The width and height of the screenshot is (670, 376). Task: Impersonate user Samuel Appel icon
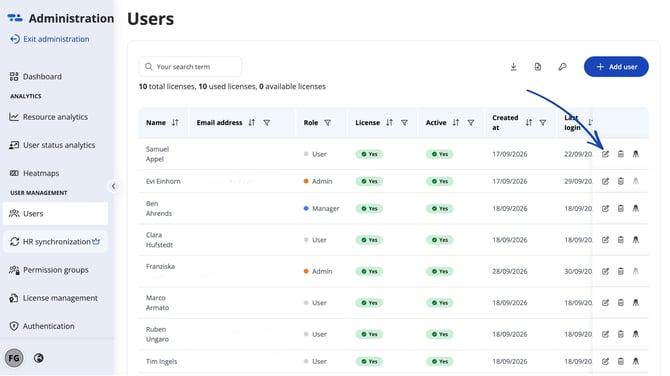tap(636, 154)
